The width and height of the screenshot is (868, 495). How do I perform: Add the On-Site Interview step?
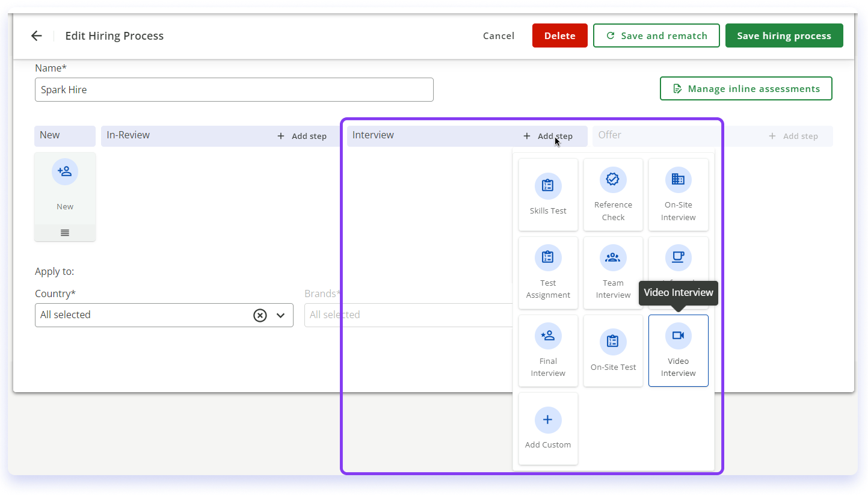678,194
